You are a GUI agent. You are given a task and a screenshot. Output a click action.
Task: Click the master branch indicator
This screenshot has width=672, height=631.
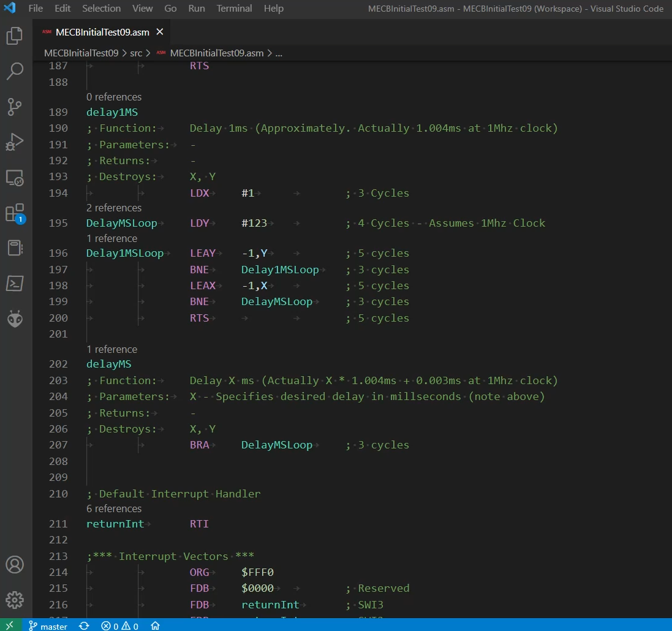coord(48,625)
